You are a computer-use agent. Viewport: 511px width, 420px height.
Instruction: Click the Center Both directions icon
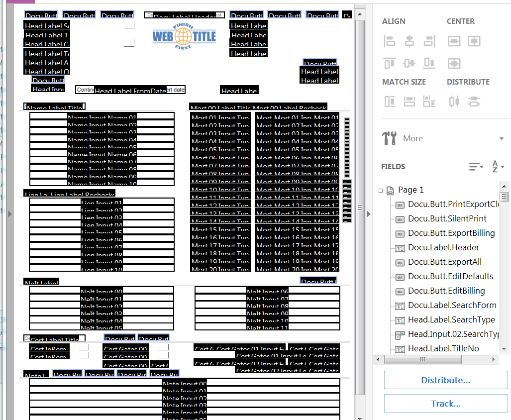[x=454, y=63]
